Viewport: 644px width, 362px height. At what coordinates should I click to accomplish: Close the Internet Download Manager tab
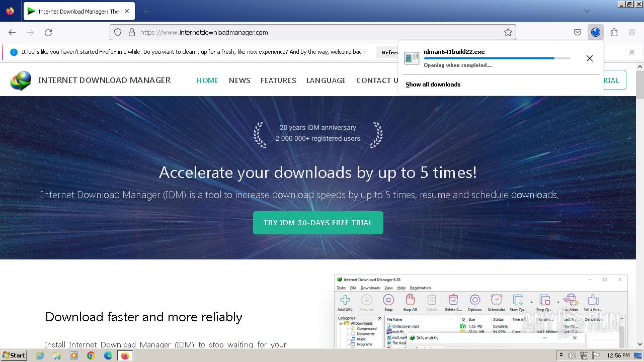click(x=126, y=11)
